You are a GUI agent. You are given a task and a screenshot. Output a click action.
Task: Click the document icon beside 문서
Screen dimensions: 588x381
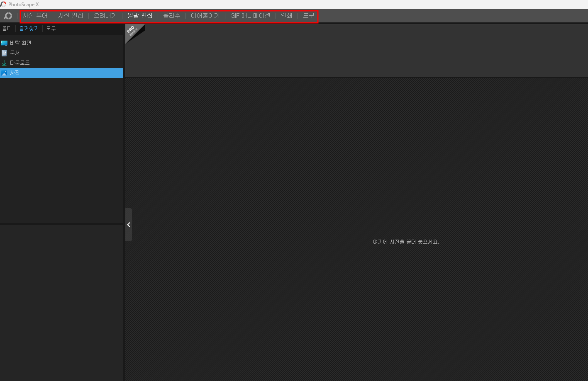click(x=4, y=53)
